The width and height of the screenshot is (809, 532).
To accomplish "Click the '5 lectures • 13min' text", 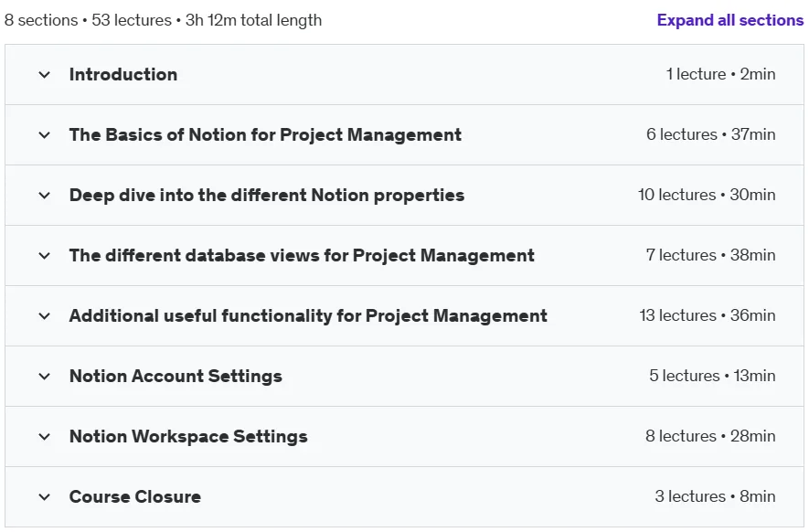I will 712,376.
